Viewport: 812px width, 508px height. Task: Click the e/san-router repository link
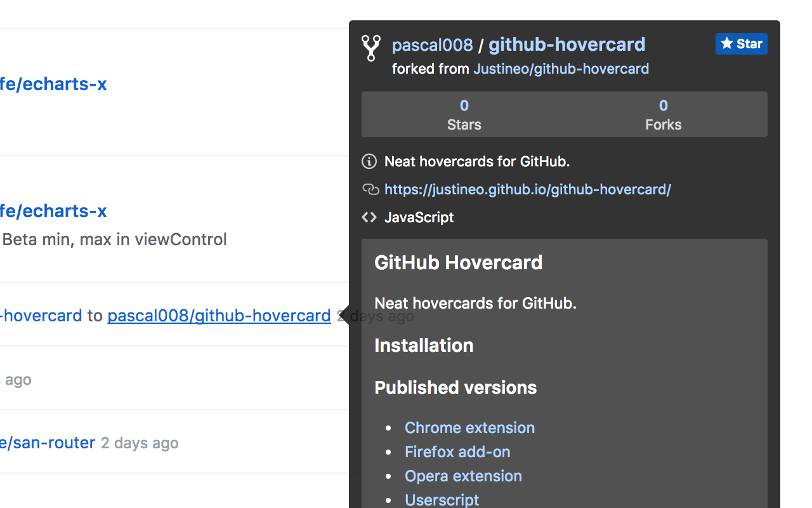point(47,443)
